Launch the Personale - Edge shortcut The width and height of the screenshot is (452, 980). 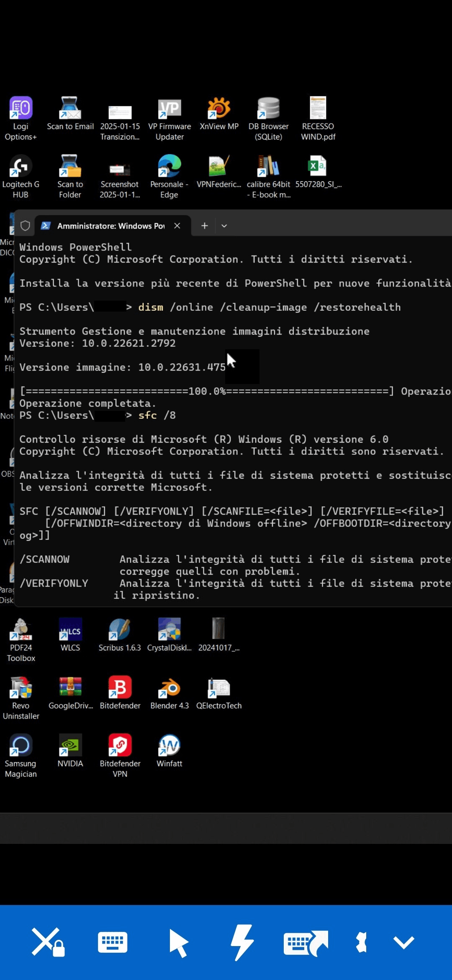tap(169, 176)
